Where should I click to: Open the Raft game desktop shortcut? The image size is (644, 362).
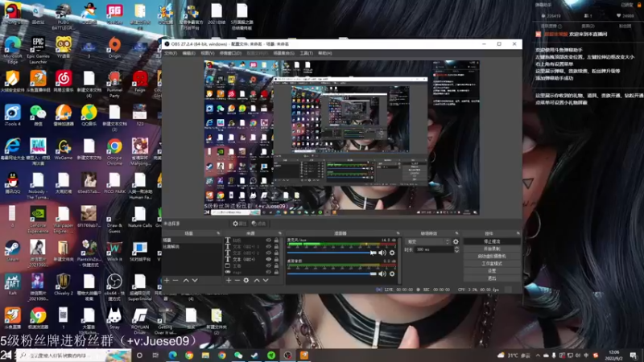click(12, 285)
